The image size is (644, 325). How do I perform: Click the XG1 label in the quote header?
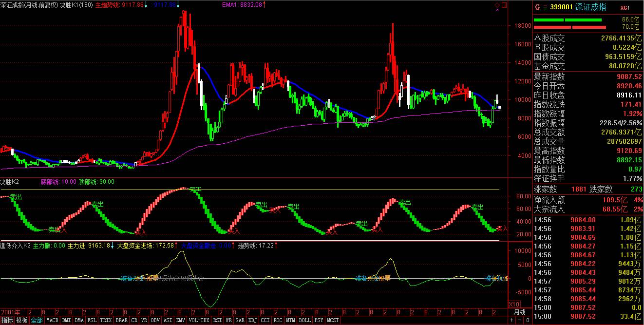pos(625,8)
